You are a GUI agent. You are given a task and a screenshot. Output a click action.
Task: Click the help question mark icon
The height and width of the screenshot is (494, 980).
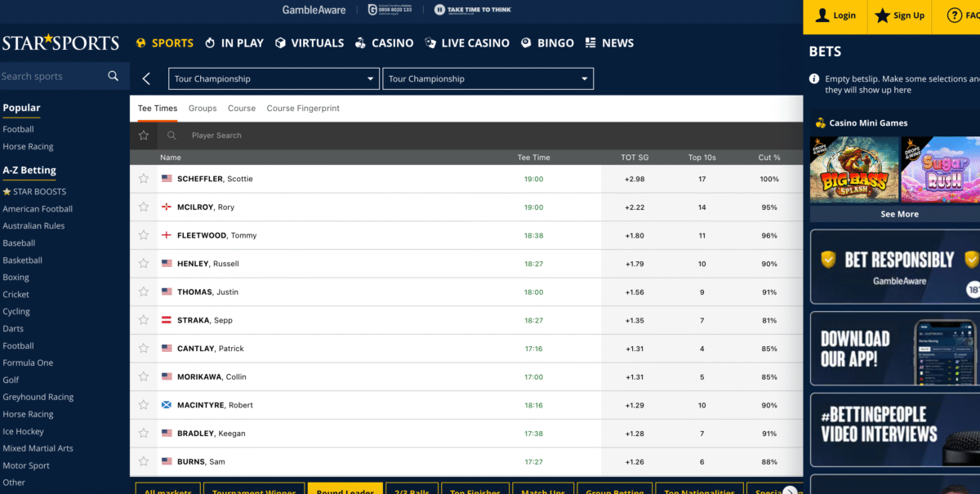[x=954, y=16]
